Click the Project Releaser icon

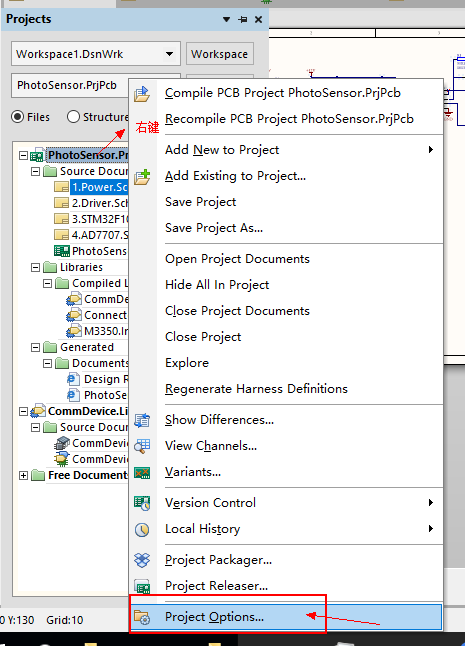142,587
